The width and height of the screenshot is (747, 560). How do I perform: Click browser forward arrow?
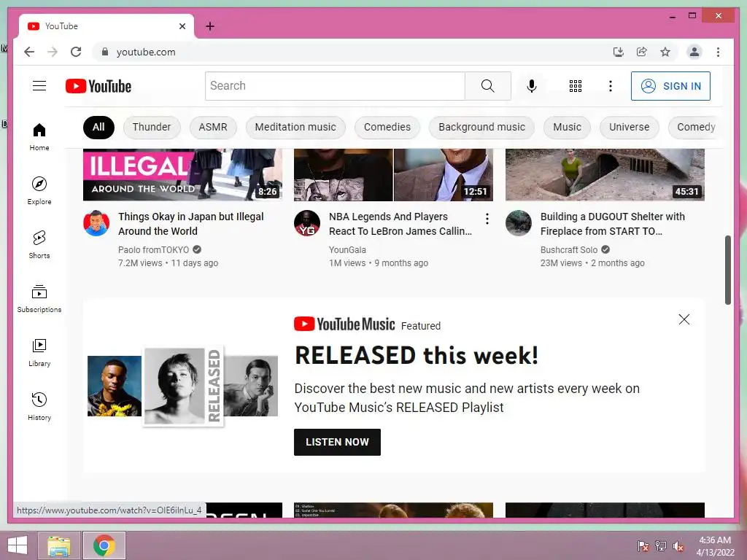53,52
